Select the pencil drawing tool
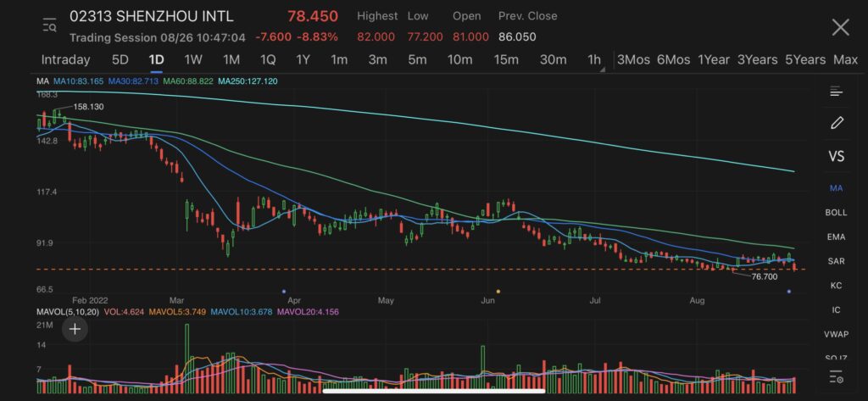The height and width of the screenshot is (401, 868). tap(837, 123)
